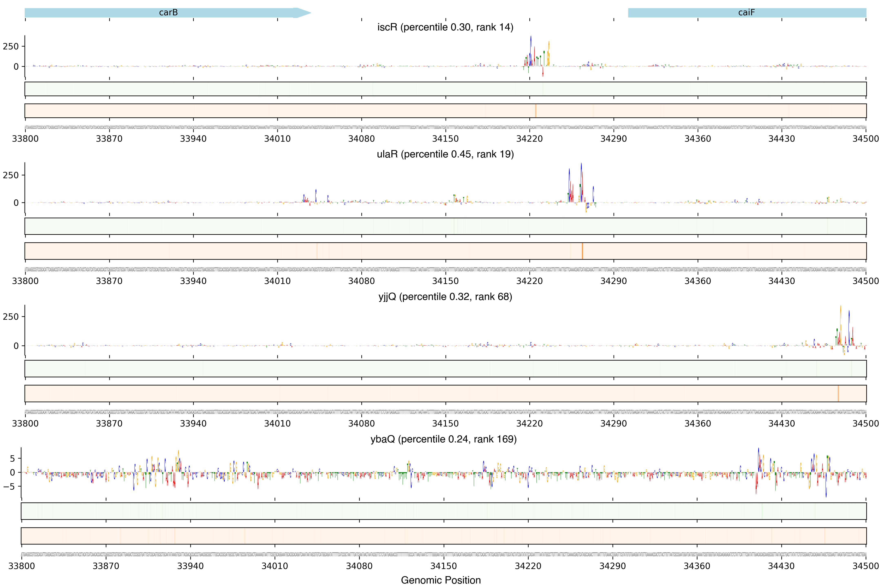Click the yjjQ panel title
The height and width of the screenshot is (588, 882).
pyautogui.click(x=445, y=297)
